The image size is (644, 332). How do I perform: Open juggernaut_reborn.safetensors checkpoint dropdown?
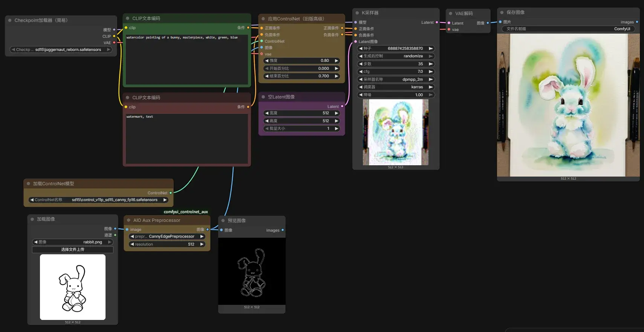pyautogui.click(x=61, y=50)
